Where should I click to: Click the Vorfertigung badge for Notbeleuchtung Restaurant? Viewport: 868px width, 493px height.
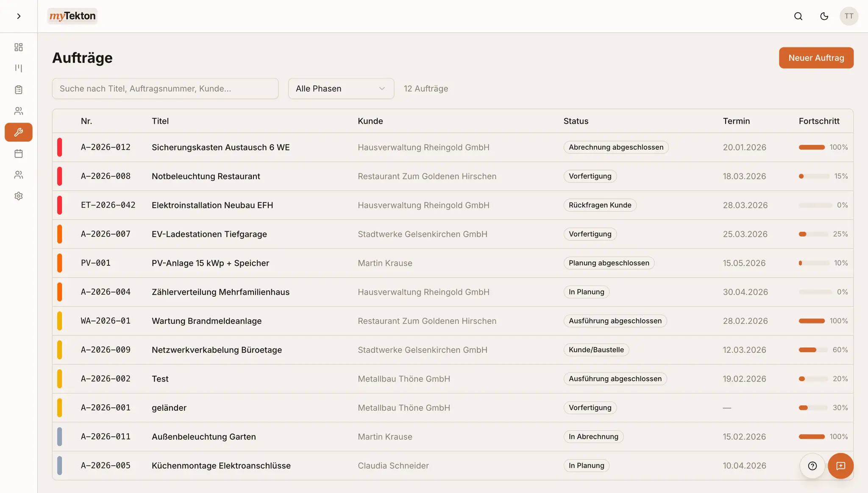[590, 176]
